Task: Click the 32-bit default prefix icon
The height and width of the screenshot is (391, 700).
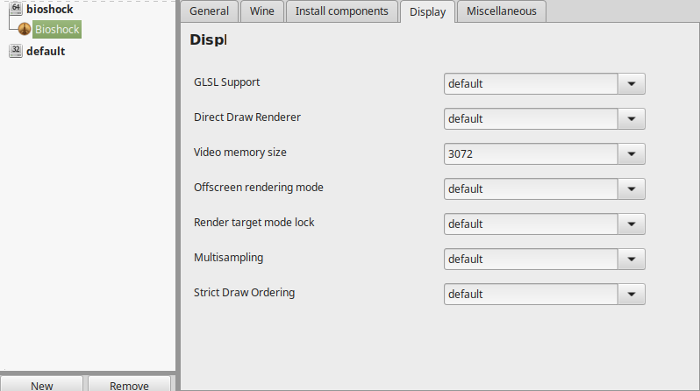Action: click(x=16, y=50)
